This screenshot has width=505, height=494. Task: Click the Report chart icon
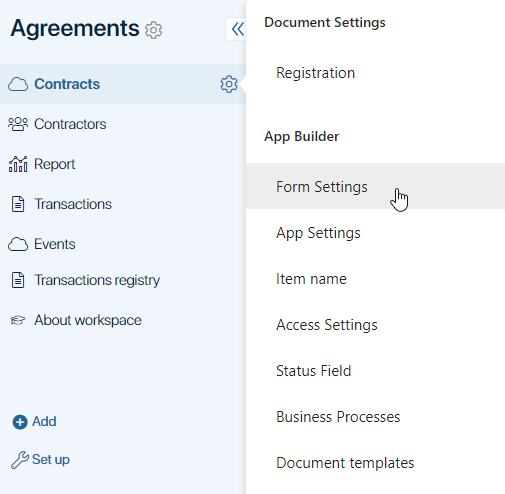pos(18,164)
